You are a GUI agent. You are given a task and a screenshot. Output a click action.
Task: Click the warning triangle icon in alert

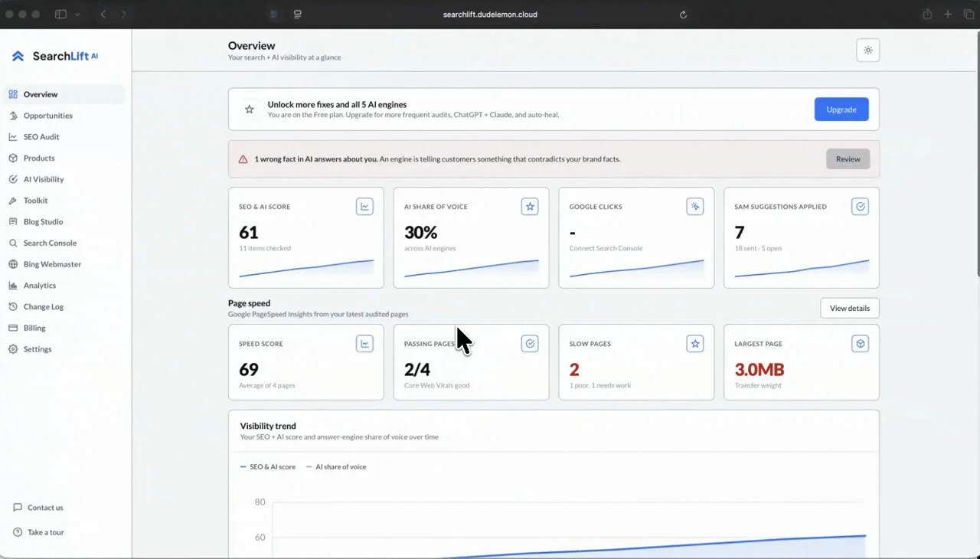point(243,159)
